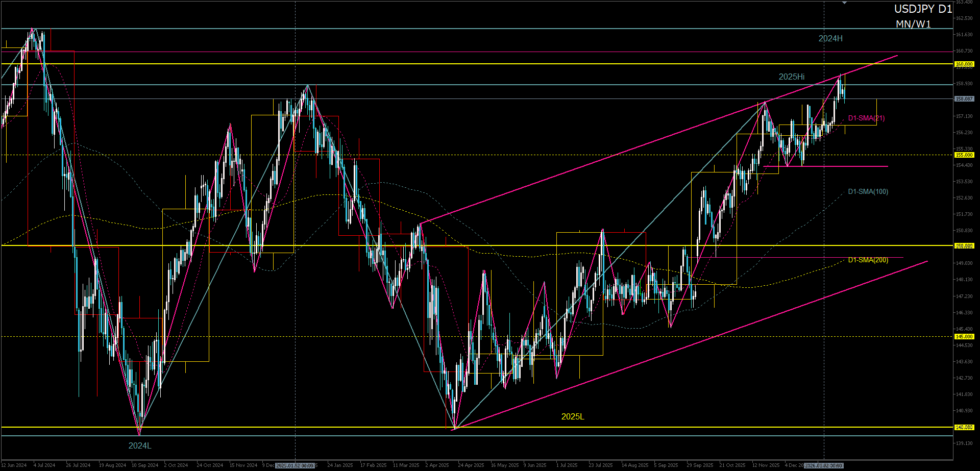Screen dimensions: 980x471
Task: Click the 2025.01.02 00:00 date marker
Action: click(295, 465)
